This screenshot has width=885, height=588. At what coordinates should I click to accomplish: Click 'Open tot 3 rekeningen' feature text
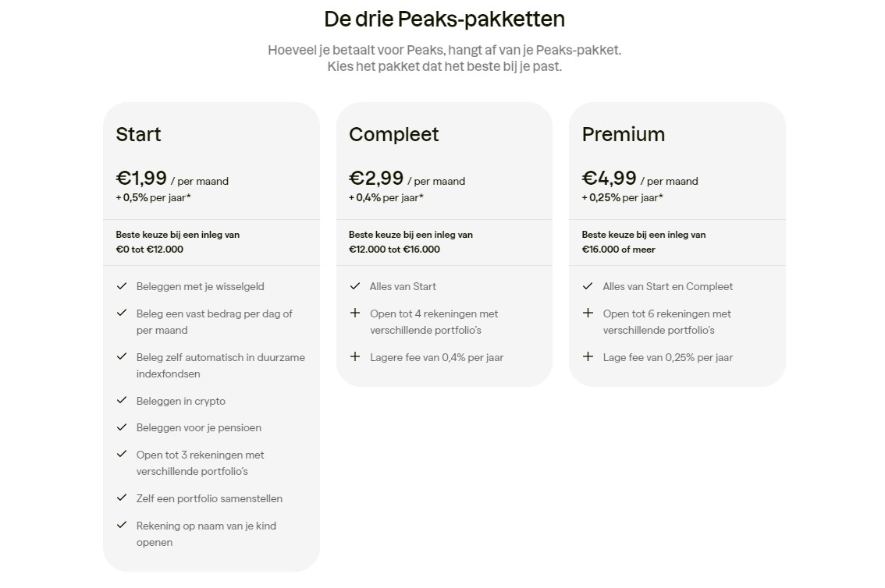pyautogui.click(x=201, y=455)
